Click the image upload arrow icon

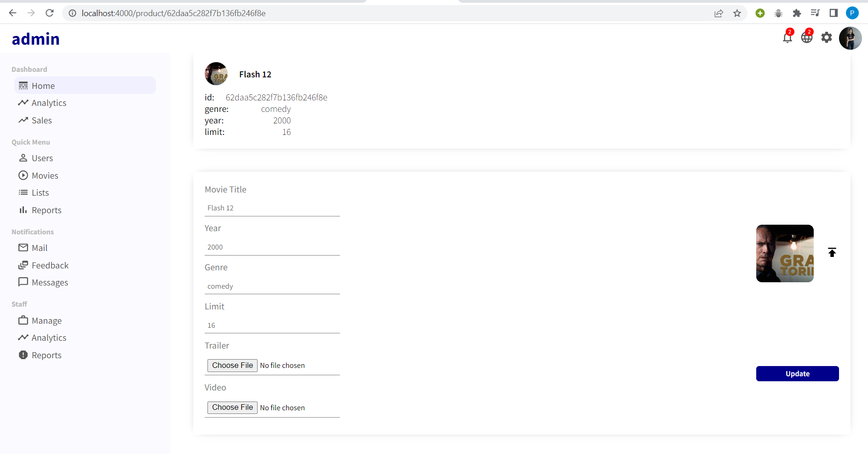(x=832, y=252)
